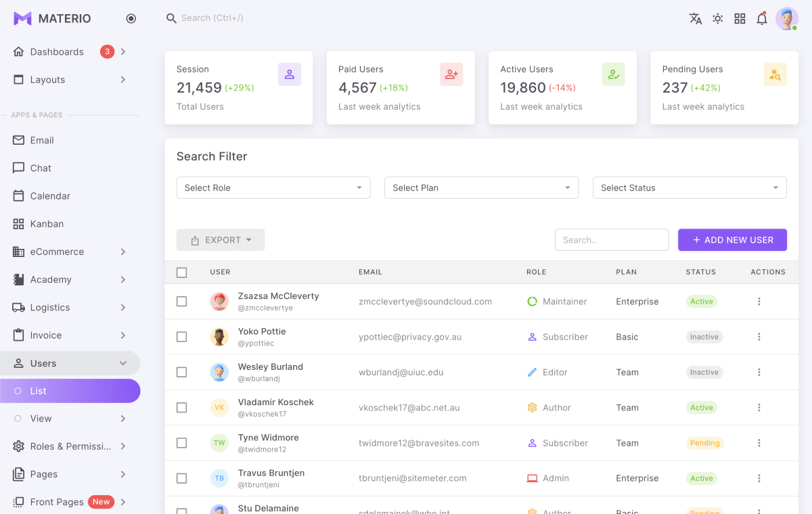This screenshot has width=812, height=514.
Task: Click the Active Users check icon
Action: pyautogui.click(x=614, y=74)
